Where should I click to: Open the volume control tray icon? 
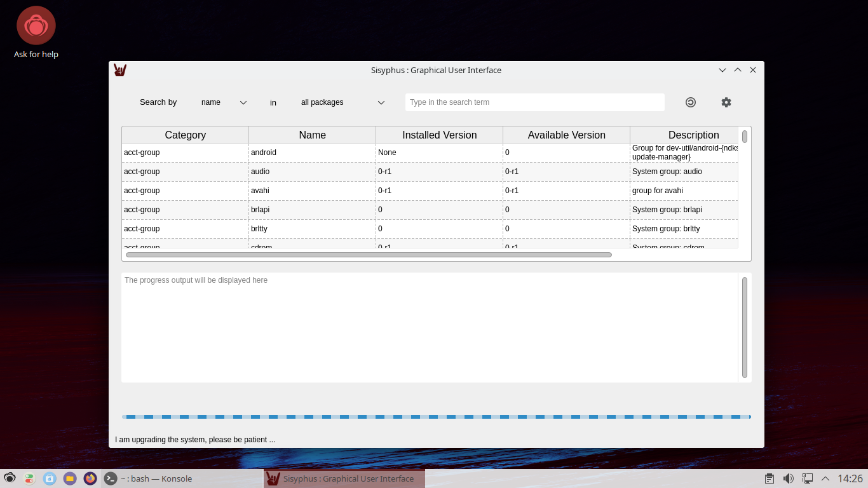789,478
